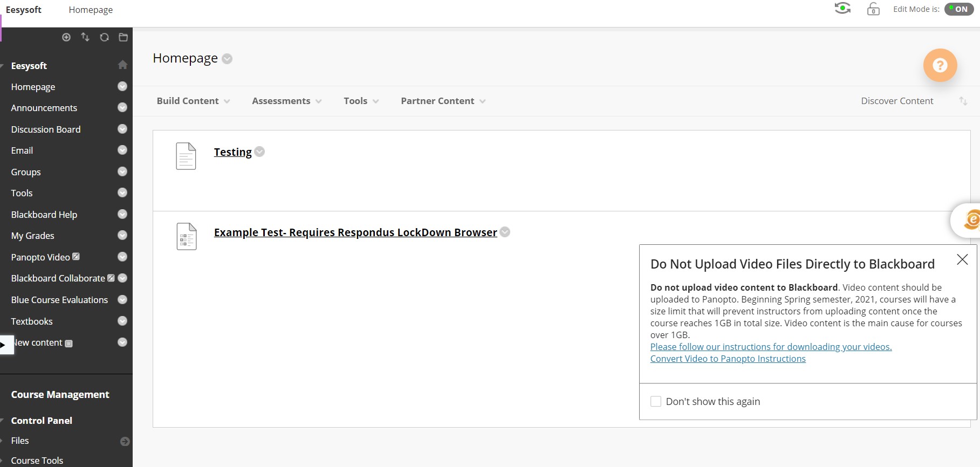Open options chevron for Email menu item
The width and height of the screenshot is (980, 467).
(x=122, y=150)
